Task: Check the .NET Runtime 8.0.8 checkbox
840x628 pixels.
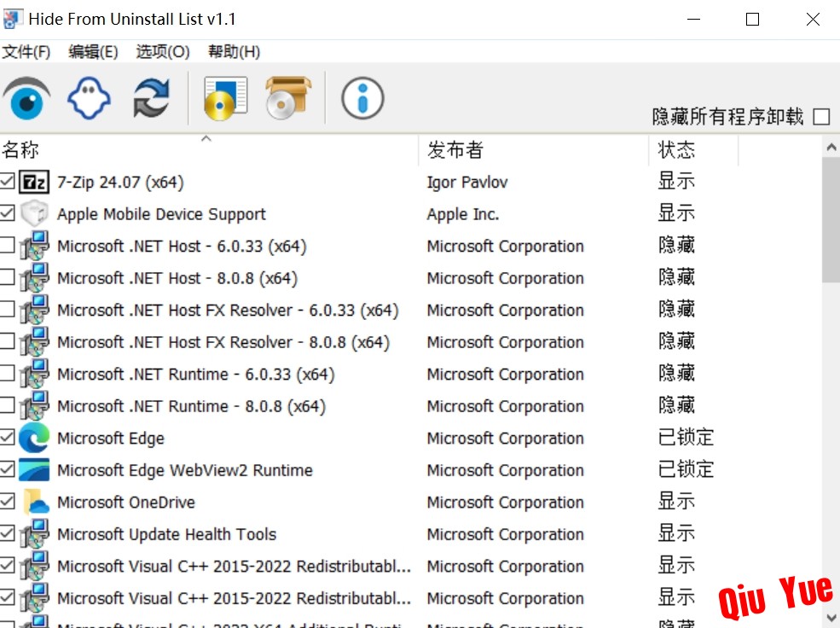Action: coord(7,405)
